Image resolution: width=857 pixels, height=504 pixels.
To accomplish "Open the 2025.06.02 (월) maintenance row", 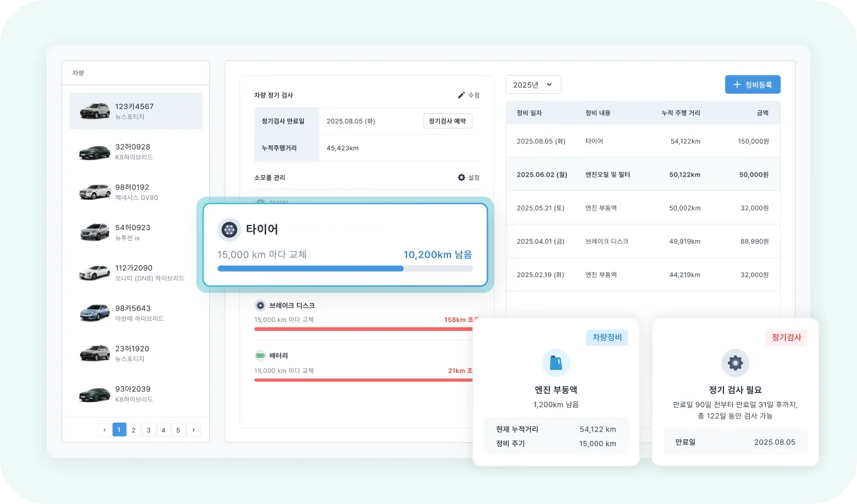I will (643, 175).
